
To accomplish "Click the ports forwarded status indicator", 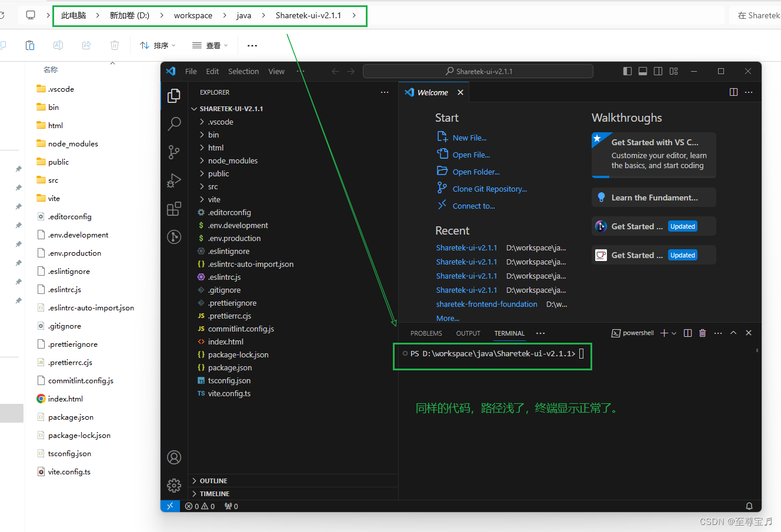I will pos(231,506).
